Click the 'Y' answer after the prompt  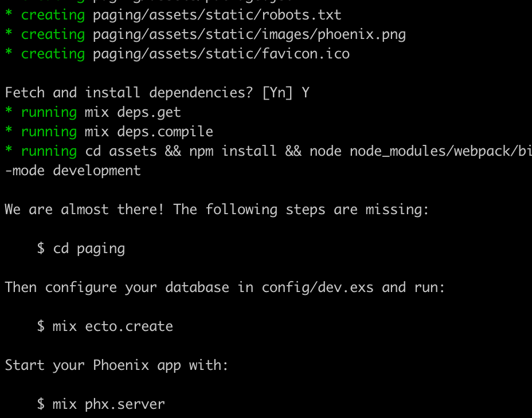point(306,93)
